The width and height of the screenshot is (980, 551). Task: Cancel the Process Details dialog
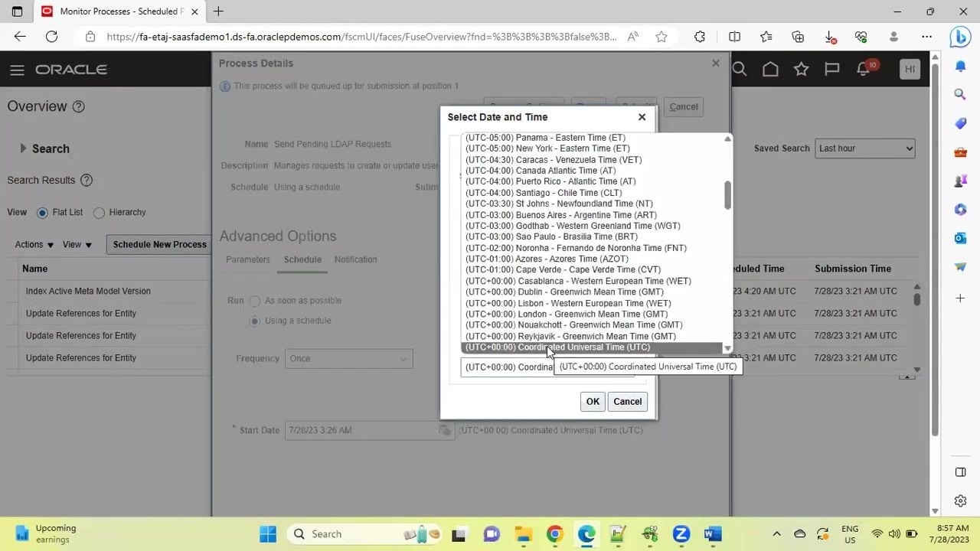tap(684, 107)
